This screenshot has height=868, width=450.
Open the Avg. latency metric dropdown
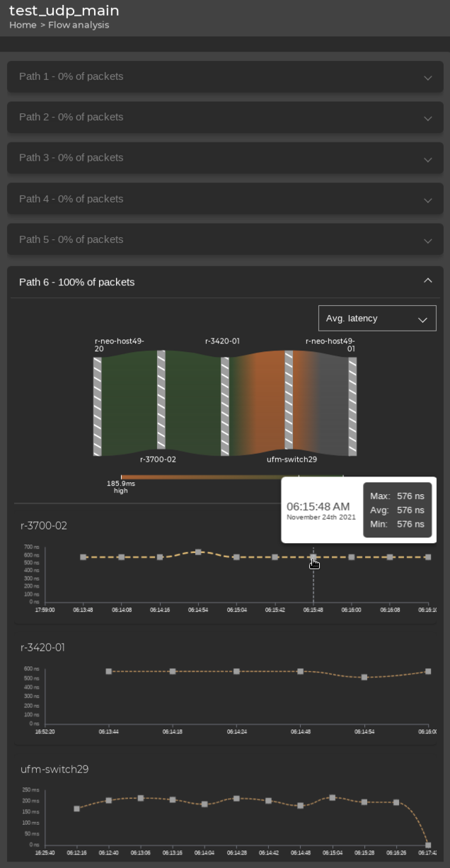point(377,318)
